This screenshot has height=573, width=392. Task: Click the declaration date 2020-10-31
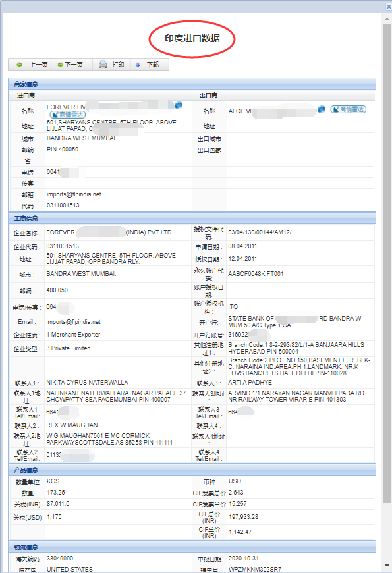[x=244, y=559]
